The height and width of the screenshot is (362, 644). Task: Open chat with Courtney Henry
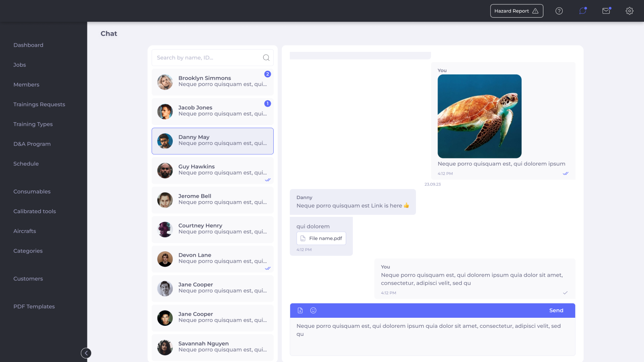pos(213,229)
